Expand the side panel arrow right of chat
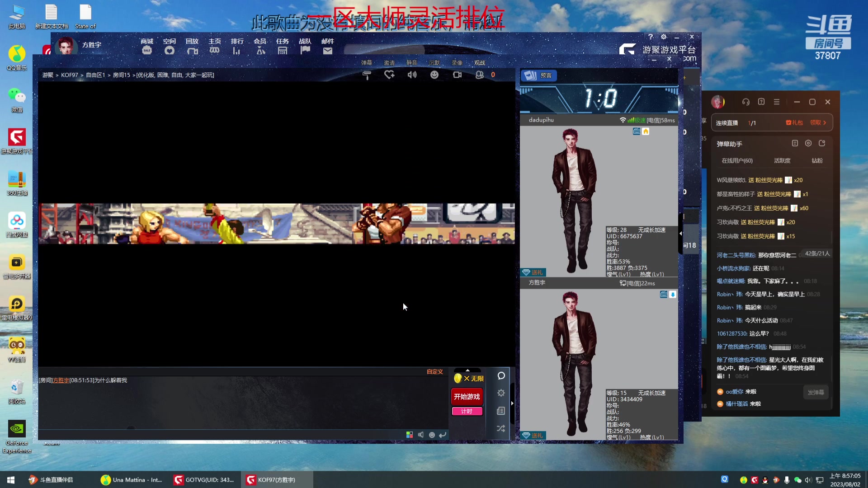 (x=512, y=403)
